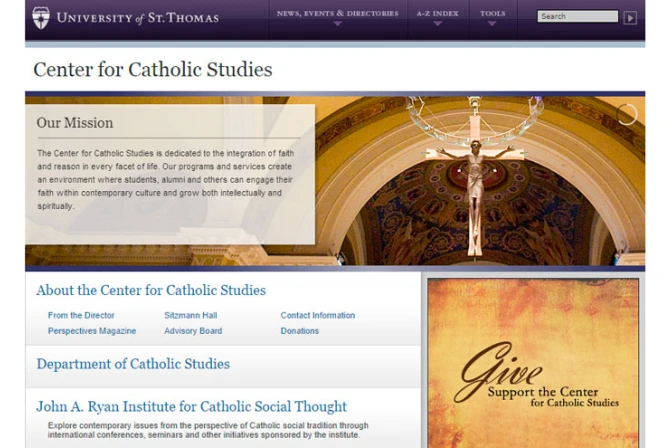Open the Donations link
Viewport: 672px width, 448px height.
pyautogui.click(x=300, y=331)
